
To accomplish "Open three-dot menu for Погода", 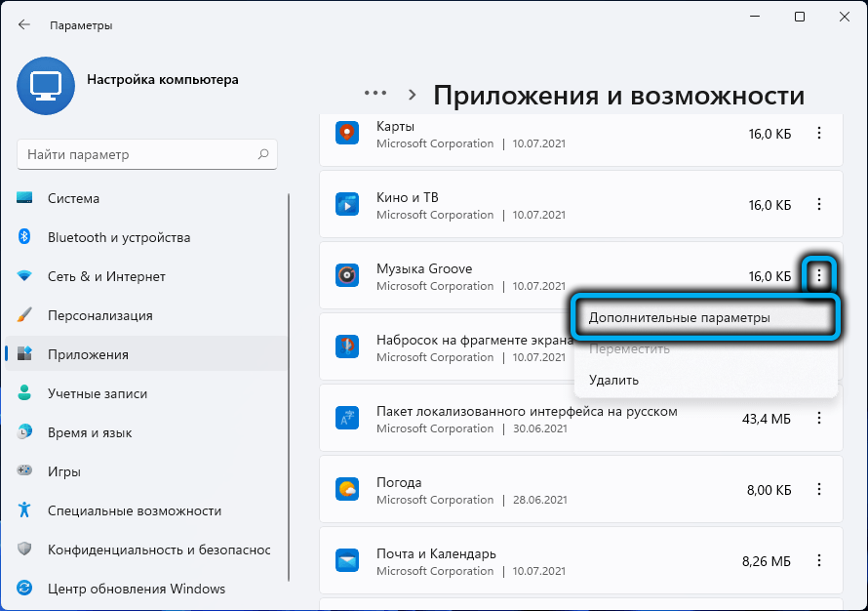I will [x=819, y=490].
